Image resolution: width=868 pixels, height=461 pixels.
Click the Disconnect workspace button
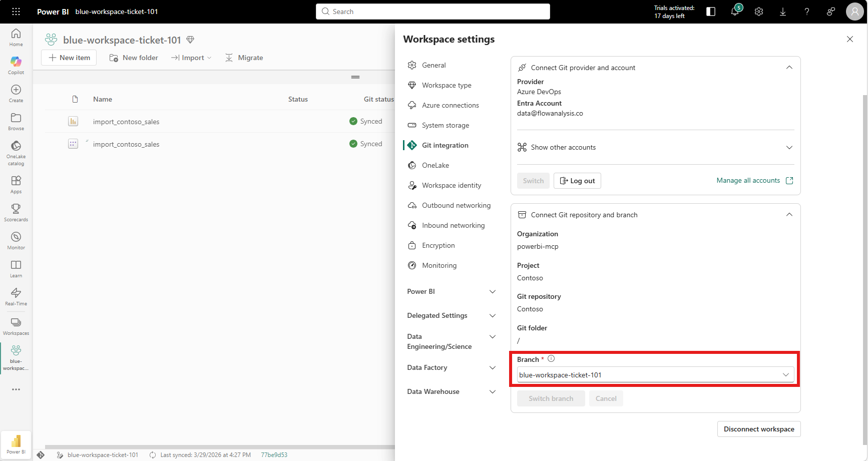[759, 429]
